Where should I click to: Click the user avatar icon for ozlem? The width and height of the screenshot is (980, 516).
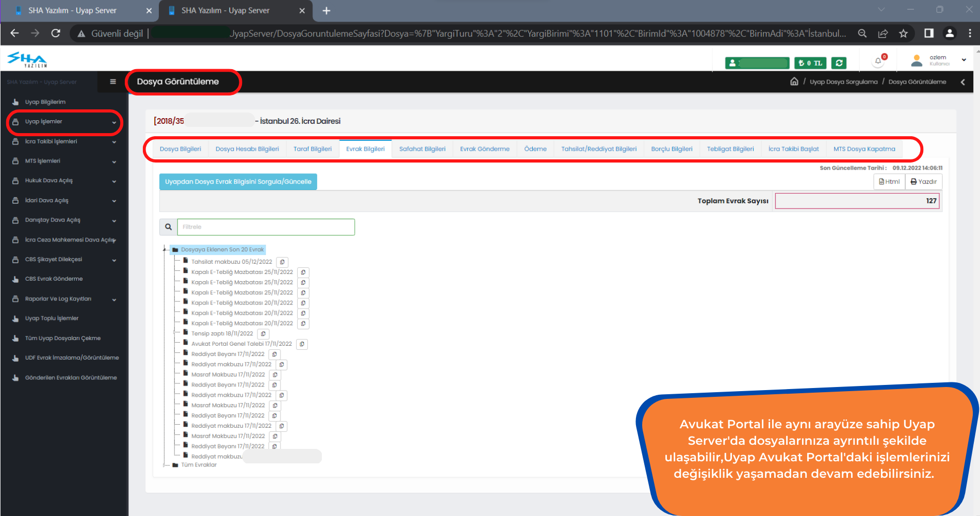(917, 61)
